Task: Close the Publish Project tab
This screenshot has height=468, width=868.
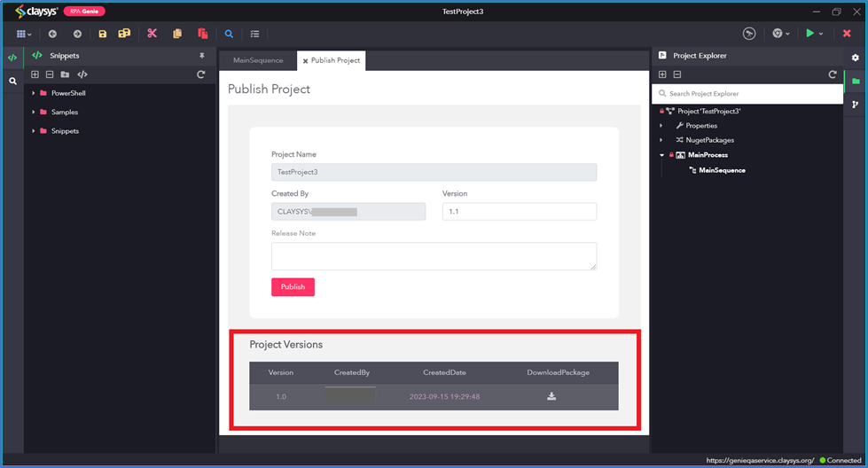Action: 305,61
